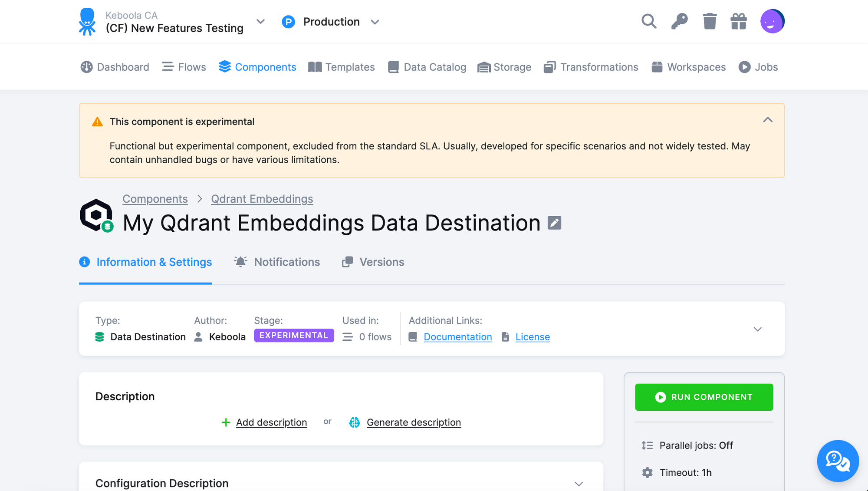Follow the Qdrant Embeddings breadcrumb link

262,199
